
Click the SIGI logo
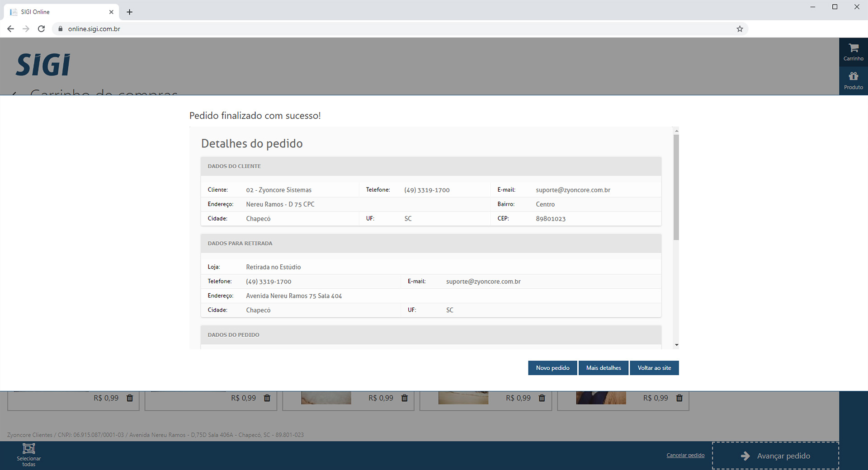(43, 65)
